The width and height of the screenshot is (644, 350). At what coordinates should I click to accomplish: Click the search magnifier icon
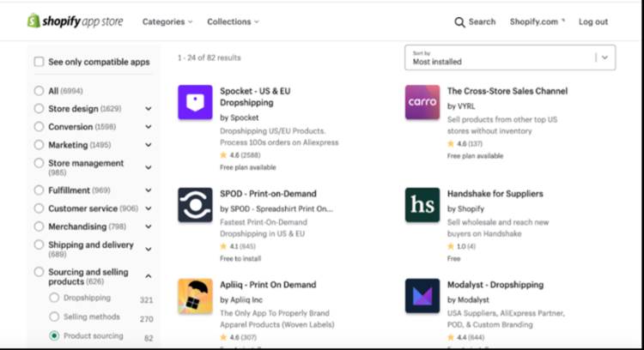(459, 22)
